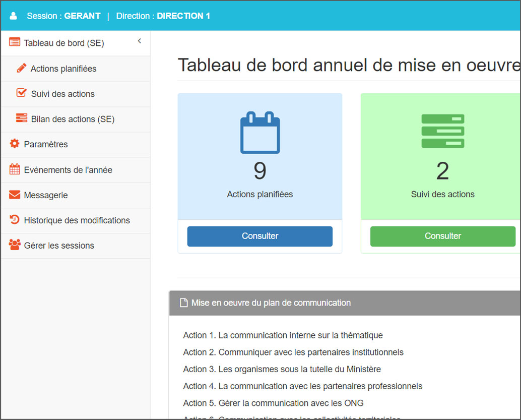Viewport: 521px width, 420px height.
Task: Open Messagerie in the sidebar
Action: tap(76, 195)
